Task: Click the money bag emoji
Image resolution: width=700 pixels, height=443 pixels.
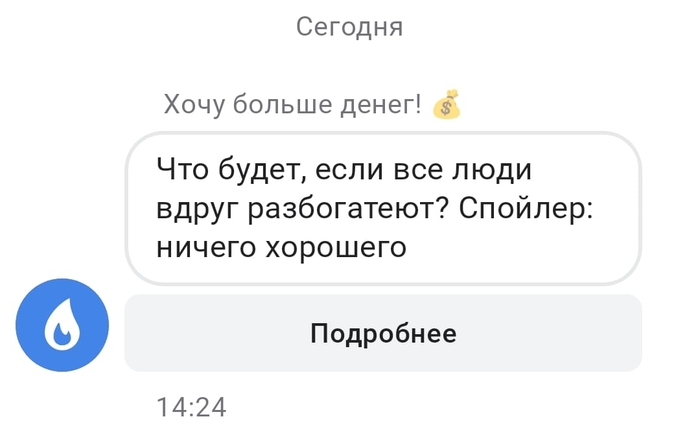Action: [447, 104]
